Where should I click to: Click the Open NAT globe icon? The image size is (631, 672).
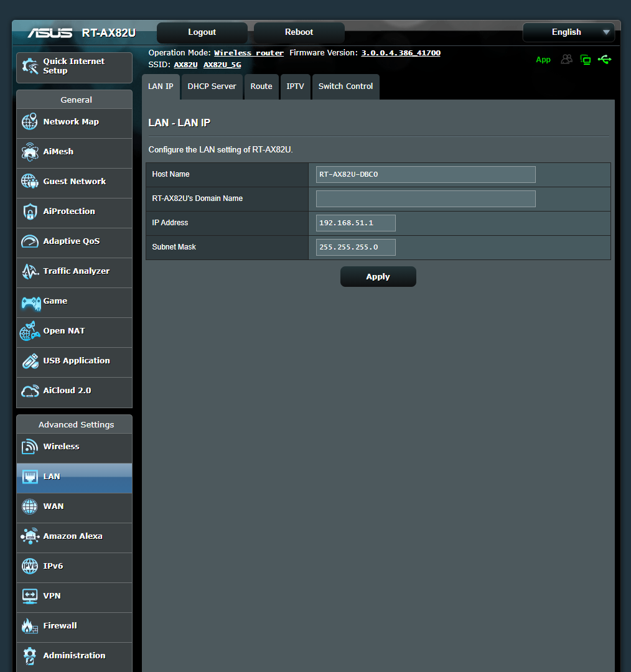point(30,331)
